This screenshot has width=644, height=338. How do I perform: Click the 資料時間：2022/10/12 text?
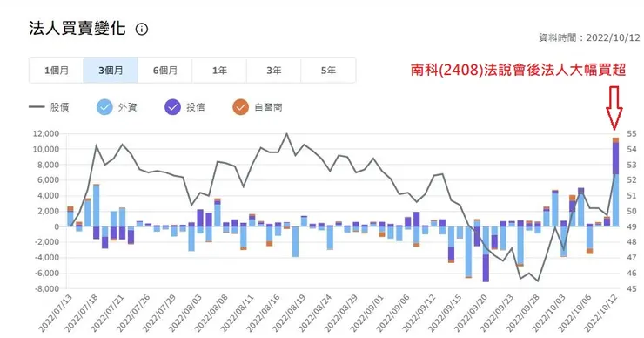tap(589, 37)
